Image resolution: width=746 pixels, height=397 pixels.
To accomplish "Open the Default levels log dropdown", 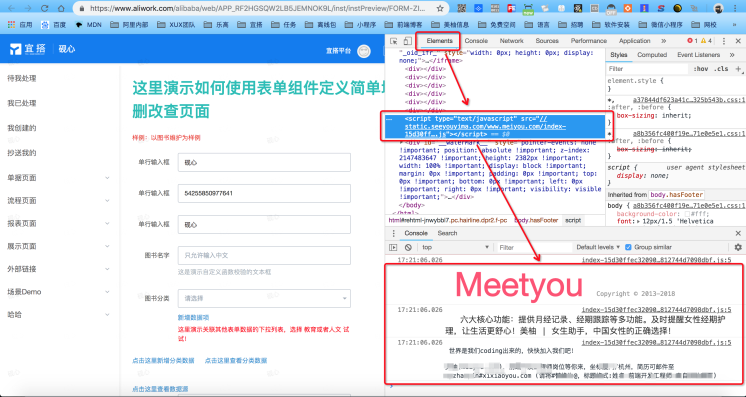I will click(x=598, y=248).
